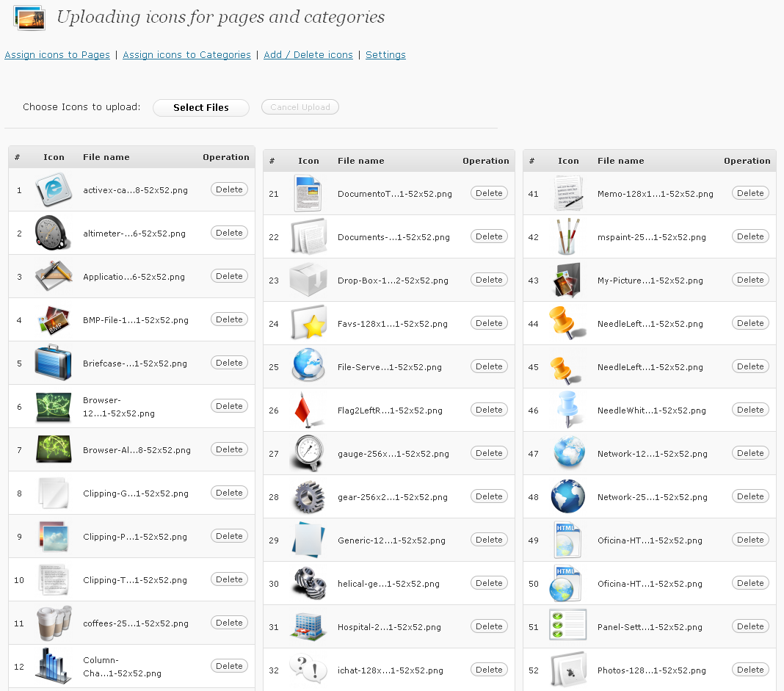
Task: Select the Panel-Settings checklist icon
Action: (568, 626)
